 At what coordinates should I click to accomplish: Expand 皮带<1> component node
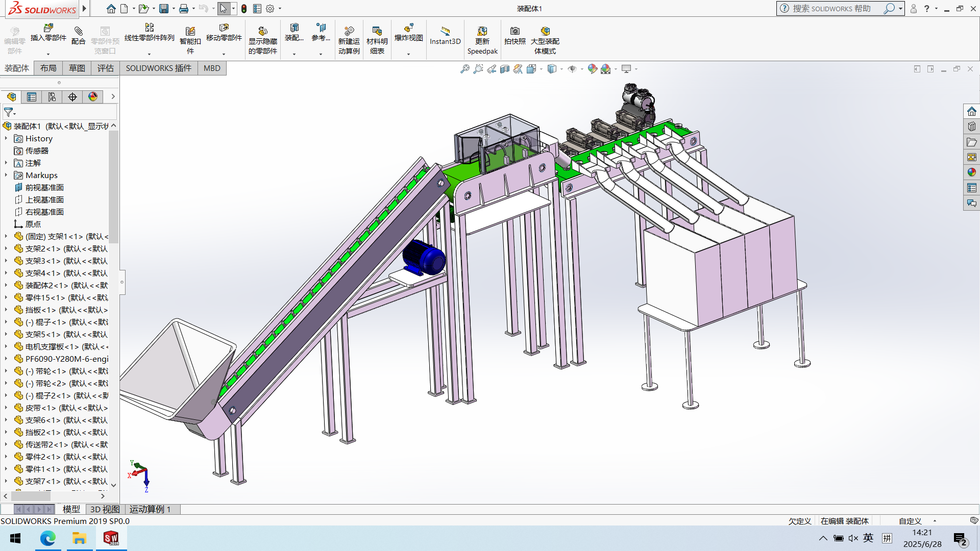pyautogui.click(x=6, y=408)
